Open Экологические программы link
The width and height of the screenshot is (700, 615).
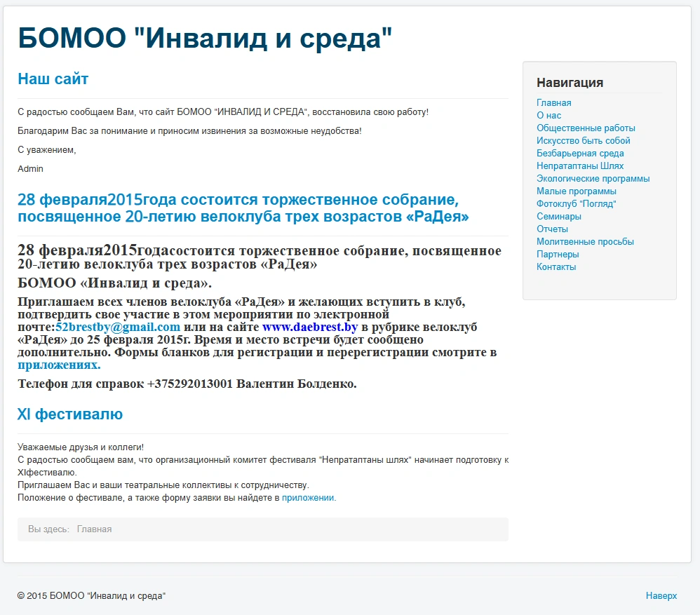pyautogui.click(x=593, y=179)
